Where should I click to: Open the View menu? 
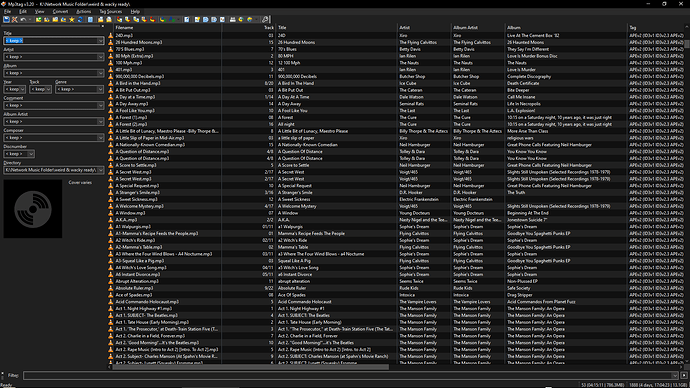click(x=39, y=11)
